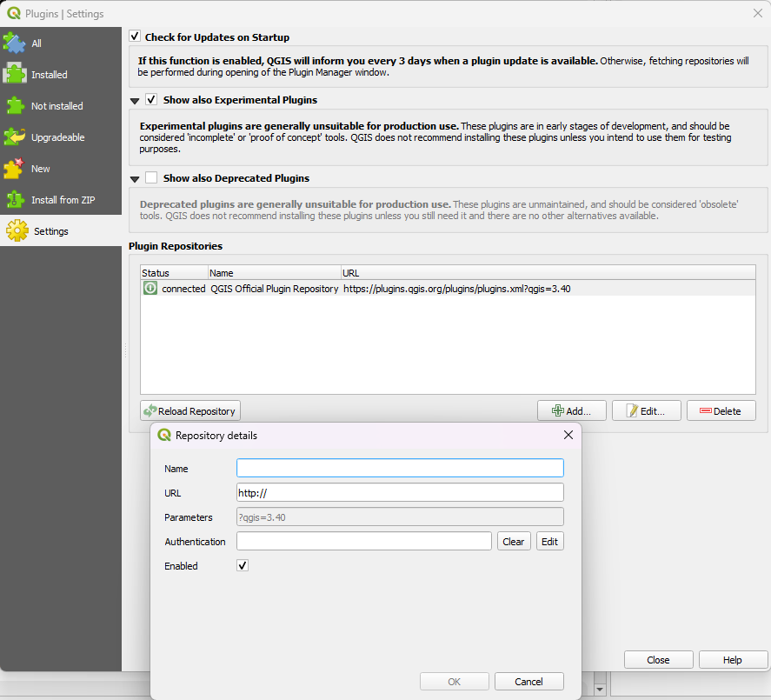Click the Parameters field showing ?qgis=3.40
The width and height of the screenshot is (771, 700).
[400, 517]
